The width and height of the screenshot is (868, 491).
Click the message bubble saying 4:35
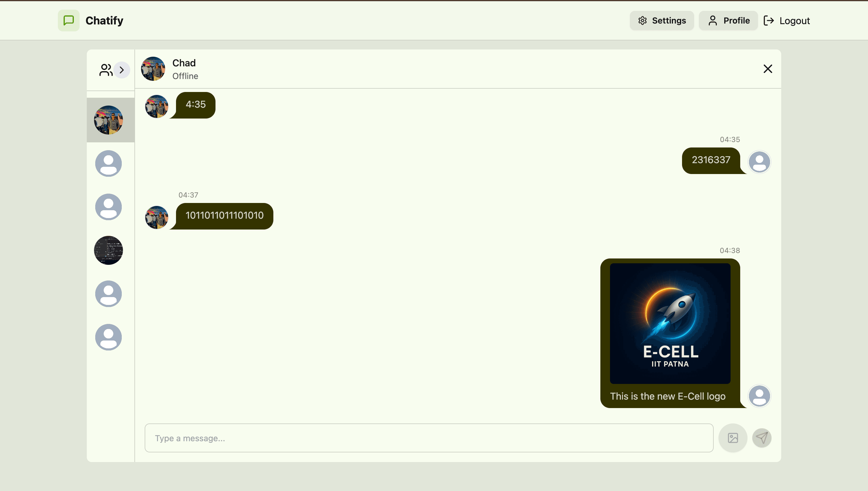point(195,105)
